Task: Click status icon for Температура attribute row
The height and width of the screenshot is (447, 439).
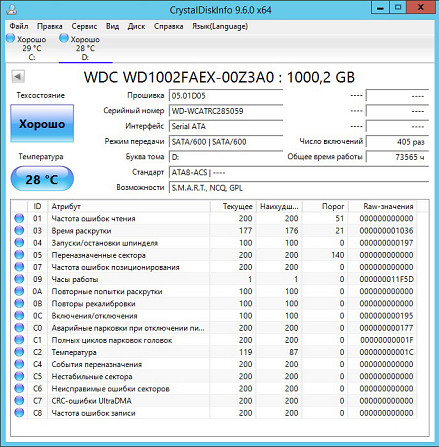Action: coord(19,352)
